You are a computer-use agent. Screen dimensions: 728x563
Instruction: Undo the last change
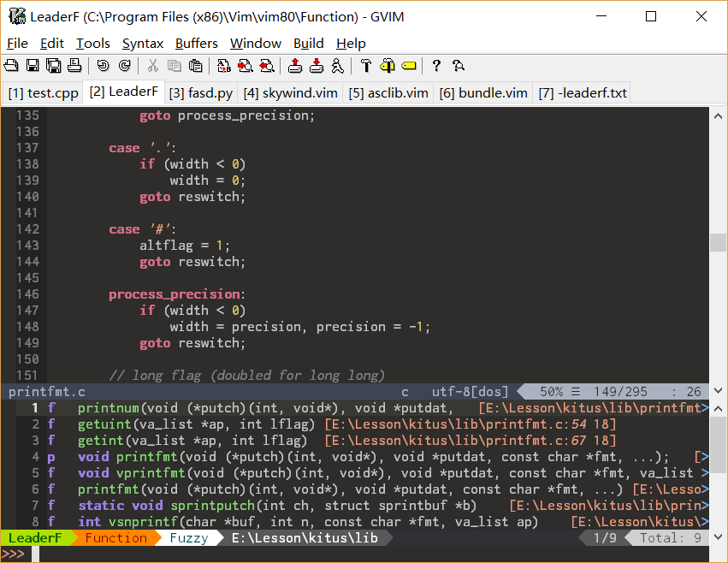pyautogui.click(x=103, y=66)
